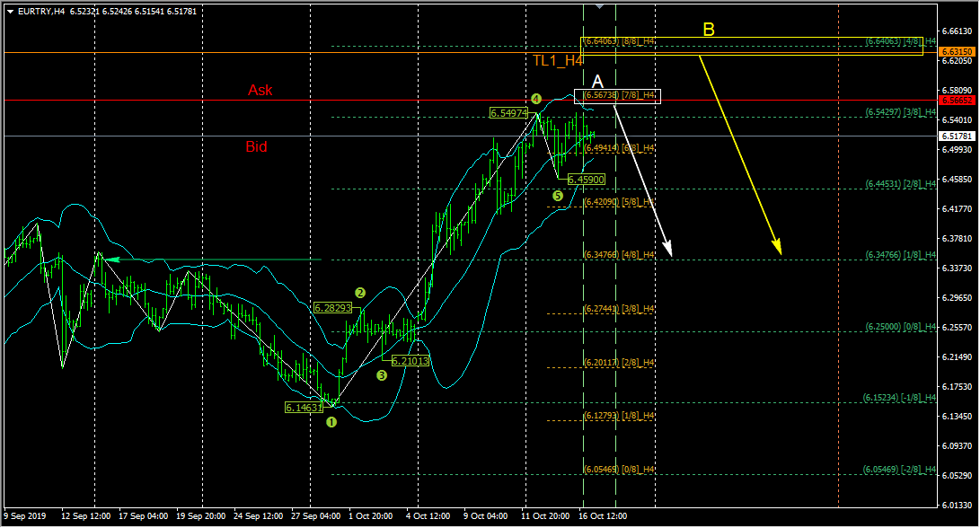Click the orange (6.49414) [6/8]_H4 level label
Screen dimensions: 980x528
620,148
